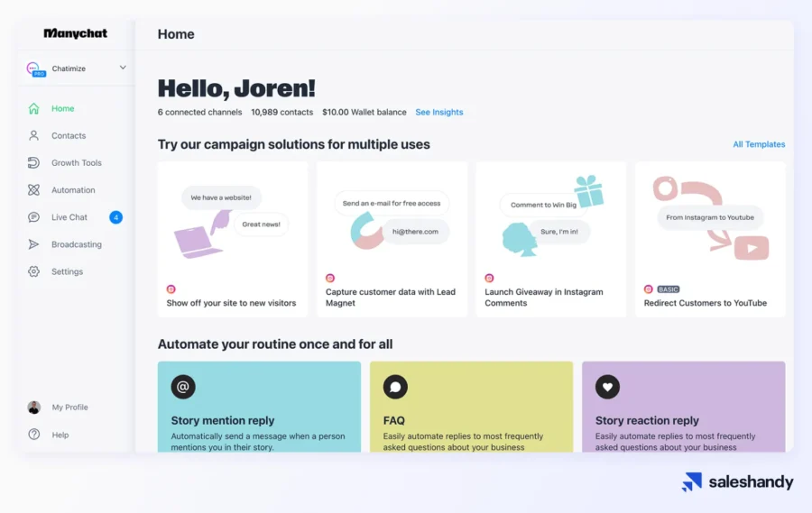The width and height of the screenshot is (812, 513).
Task: Click the Automation icon
Action: tap(33, 190)
